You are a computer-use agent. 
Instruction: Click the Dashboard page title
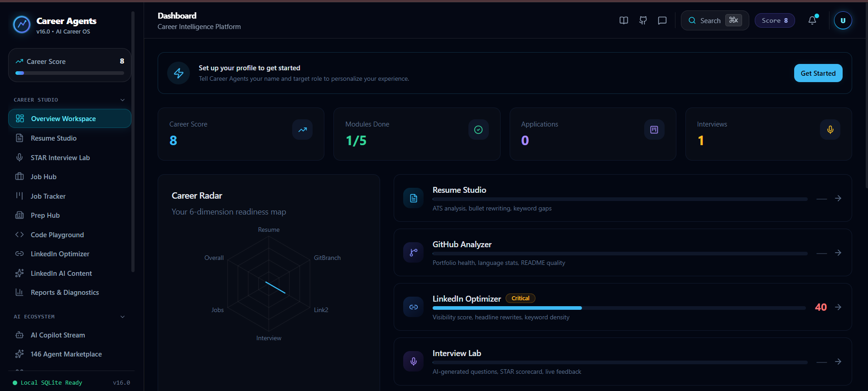coord(177,16)
